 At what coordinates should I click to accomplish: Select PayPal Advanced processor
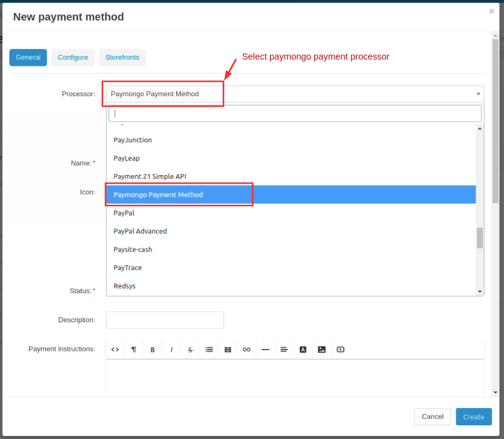pos(291,231)
